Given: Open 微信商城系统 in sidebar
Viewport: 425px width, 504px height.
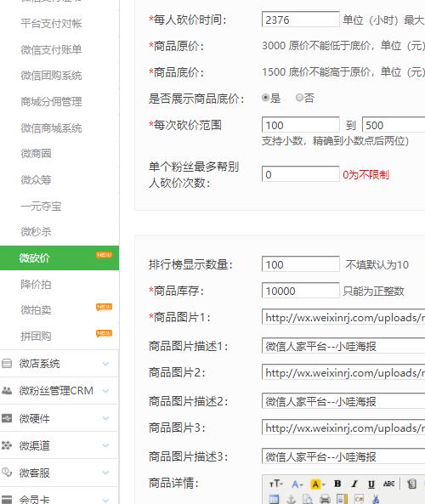Looking at the screenshot, I should click(51, 128).
